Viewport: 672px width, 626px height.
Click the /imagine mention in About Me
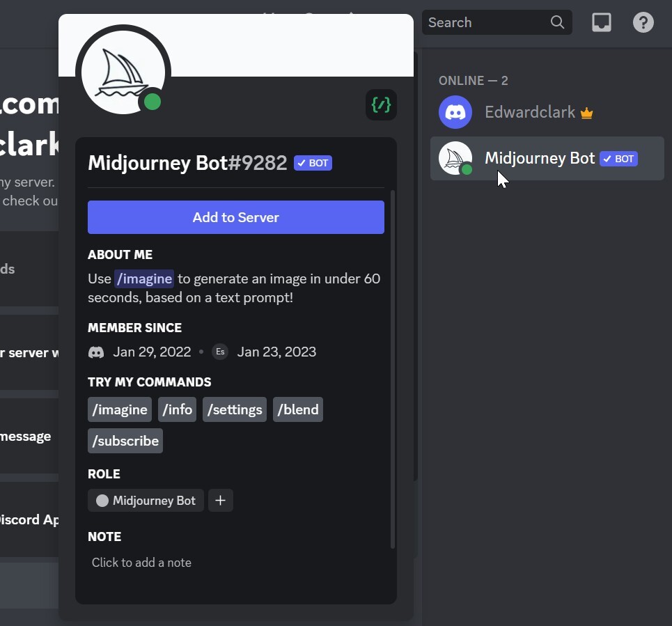click(144, 279)
